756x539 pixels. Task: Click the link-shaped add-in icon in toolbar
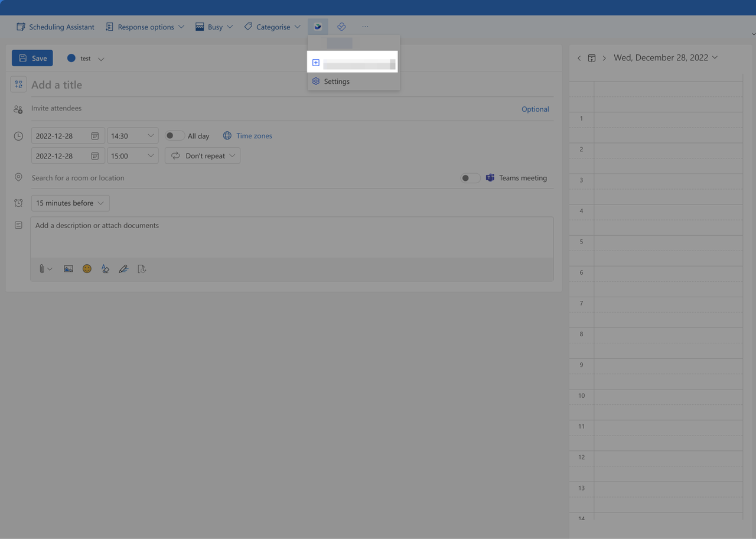point(341,27)
